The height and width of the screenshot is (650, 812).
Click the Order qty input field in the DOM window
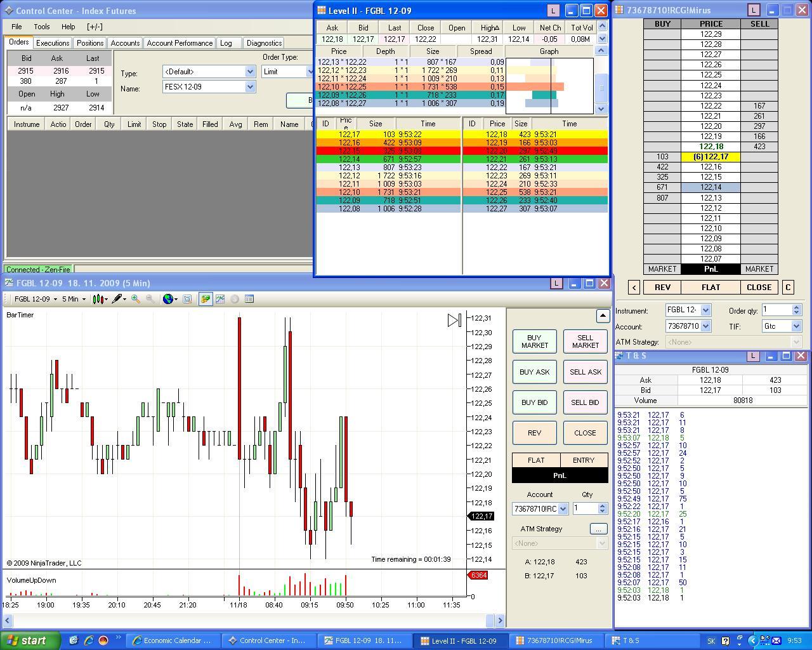click(x=776, y=310)
